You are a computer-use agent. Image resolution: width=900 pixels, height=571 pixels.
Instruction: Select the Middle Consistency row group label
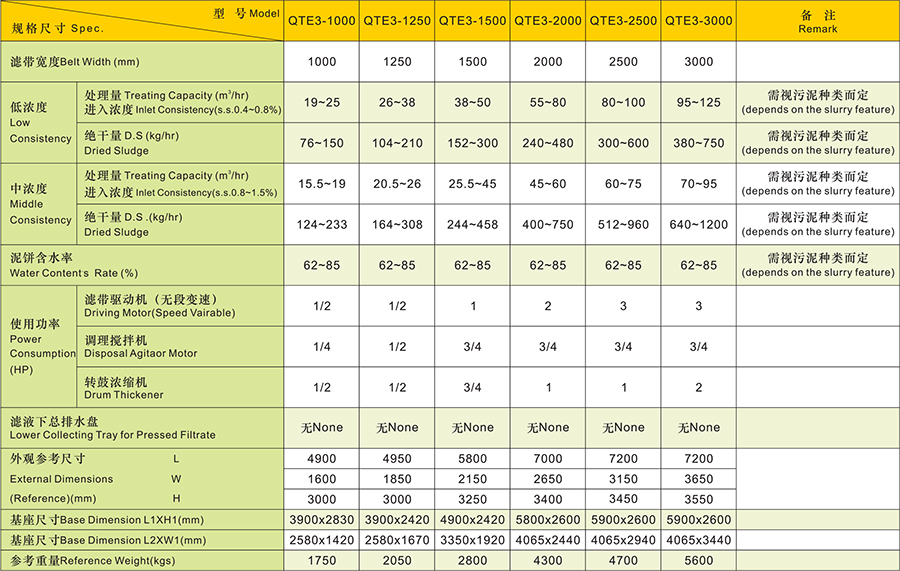(x=40, y=203)
